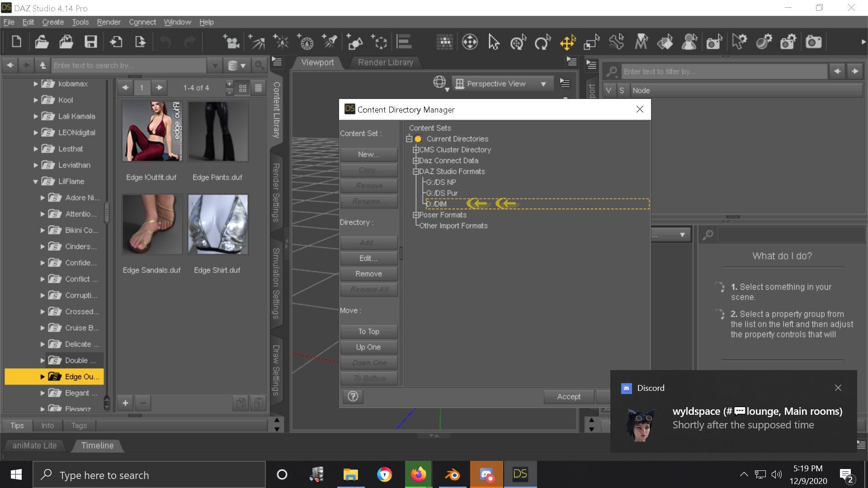Open the Edge Sandals.duf thumbnail
This screenshot has width=868, height=488.
(x=152, y=225)
